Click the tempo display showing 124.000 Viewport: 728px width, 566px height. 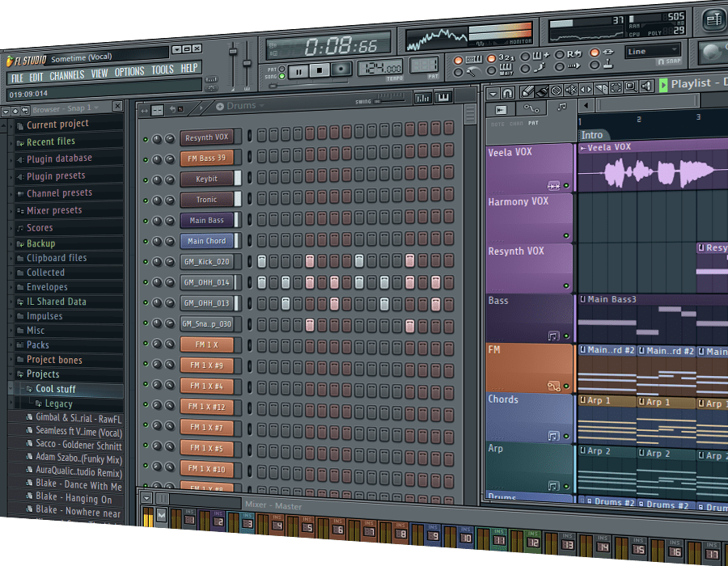click(381, 68)
